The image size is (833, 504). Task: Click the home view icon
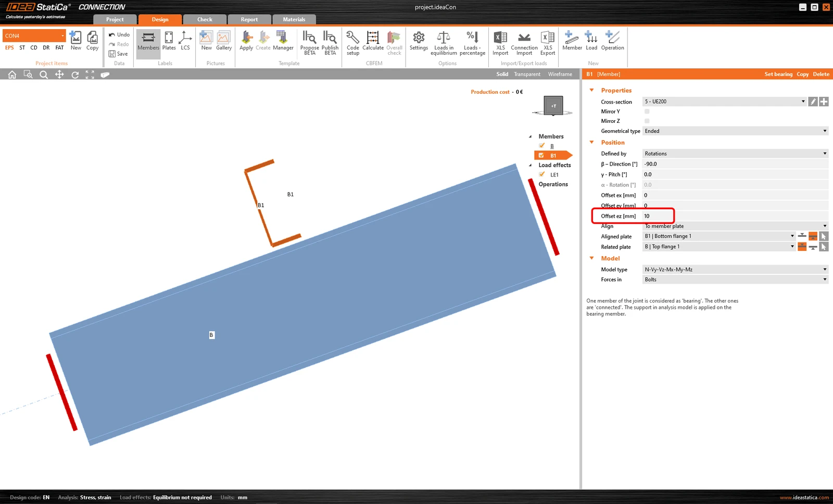[x=12, y=74]
